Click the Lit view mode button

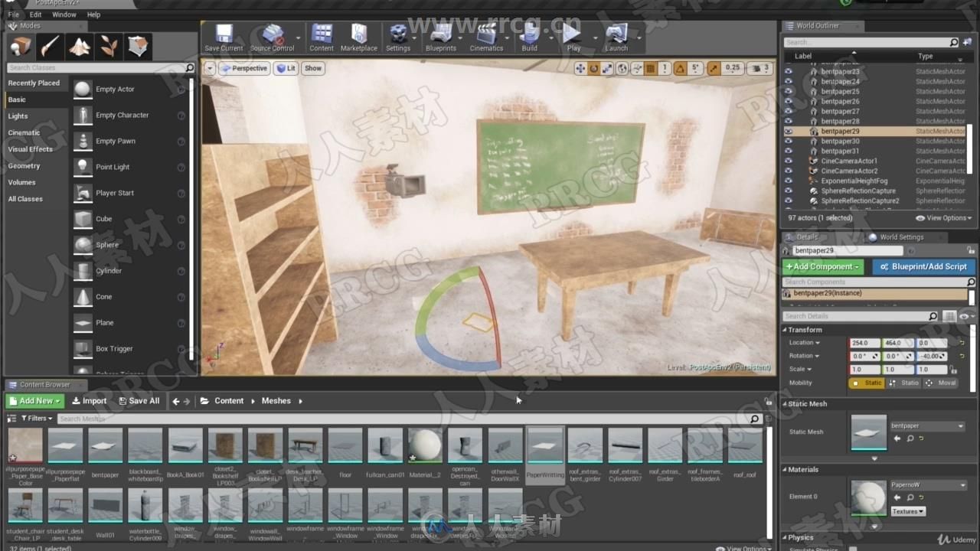(286, 68)
